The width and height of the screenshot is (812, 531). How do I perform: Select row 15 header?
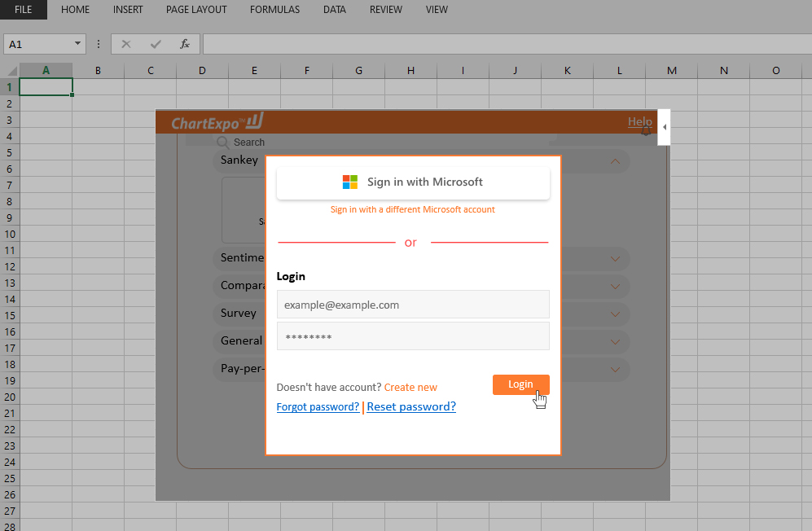click(9, 315)
